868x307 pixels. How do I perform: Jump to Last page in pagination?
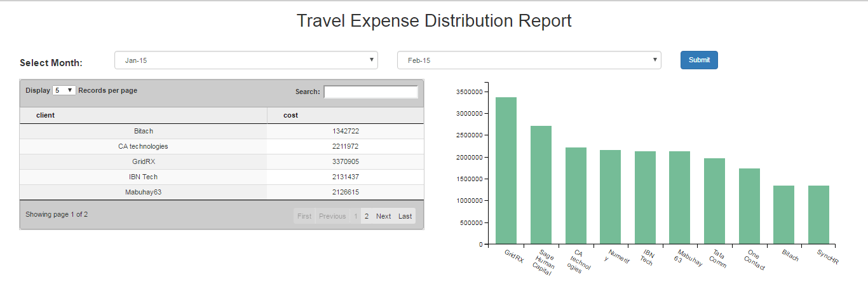[405, 216]
